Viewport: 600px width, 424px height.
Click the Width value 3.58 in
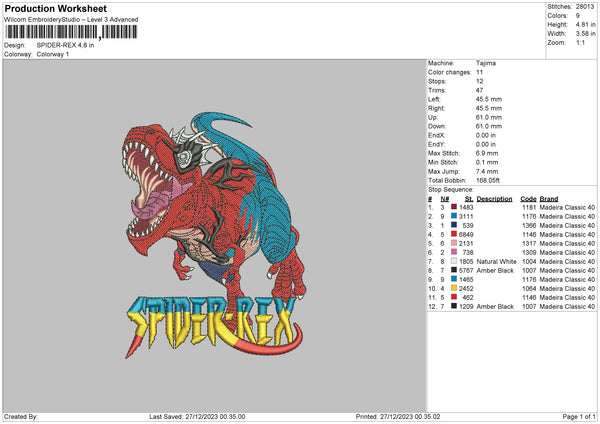click(585, 34)
